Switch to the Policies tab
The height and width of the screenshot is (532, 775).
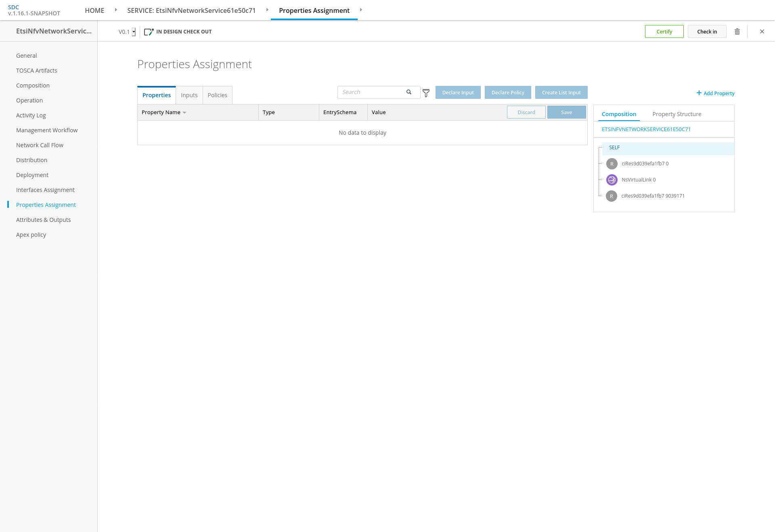pyautogui.click(x=217, y=95)
